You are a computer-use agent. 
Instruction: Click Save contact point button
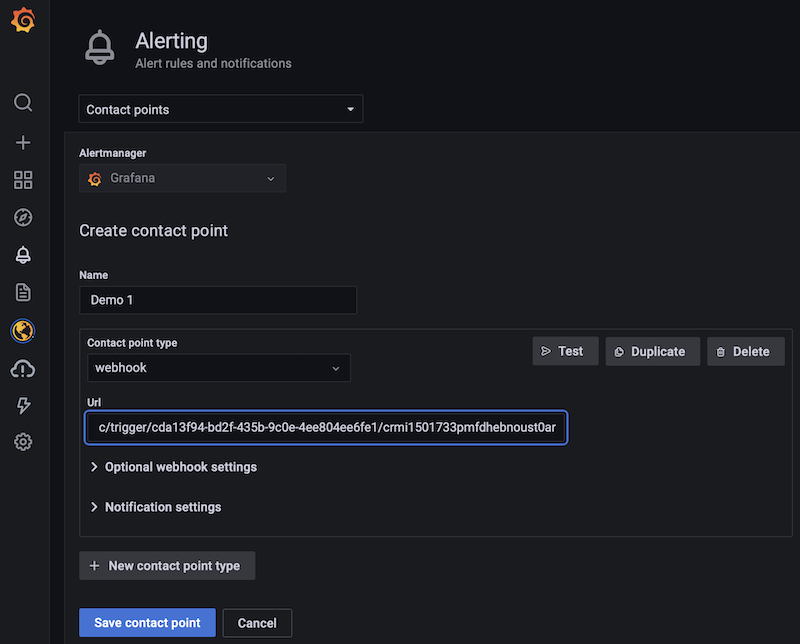click(x=147, y=622)
